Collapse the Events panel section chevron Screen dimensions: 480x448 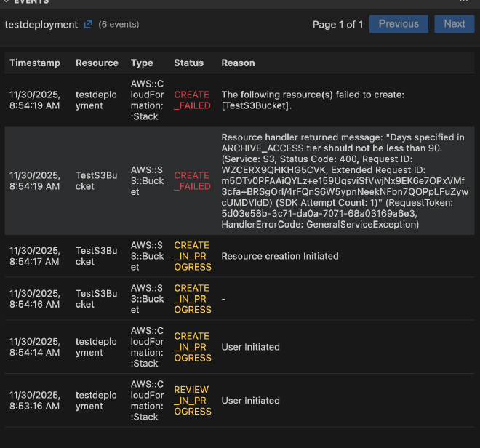tap(6, 2)
